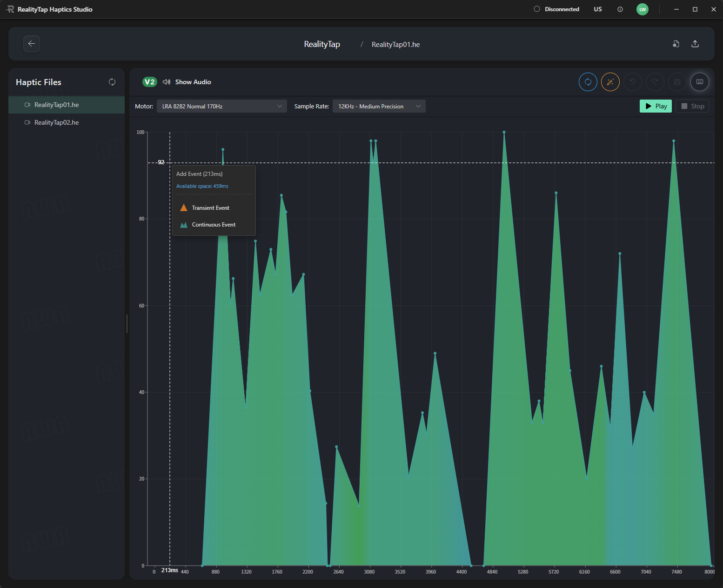
Task: Click the Haptic Files panel heading
Action: point(39,82)
